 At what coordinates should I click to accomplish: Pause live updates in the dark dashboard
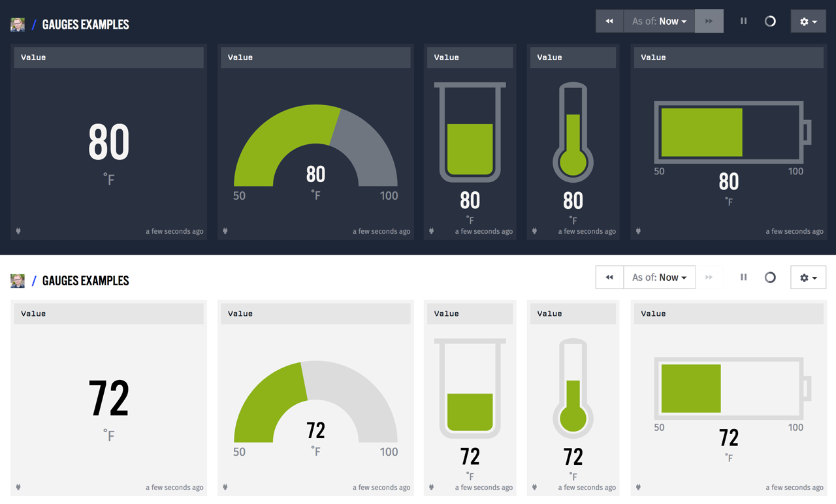click(743, 22)
